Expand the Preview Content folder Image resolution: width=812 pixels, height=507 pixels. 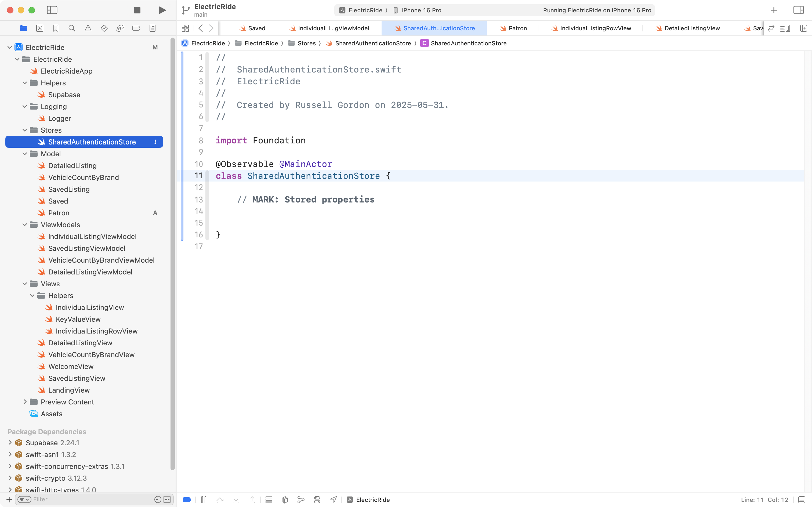click(25, 402)
